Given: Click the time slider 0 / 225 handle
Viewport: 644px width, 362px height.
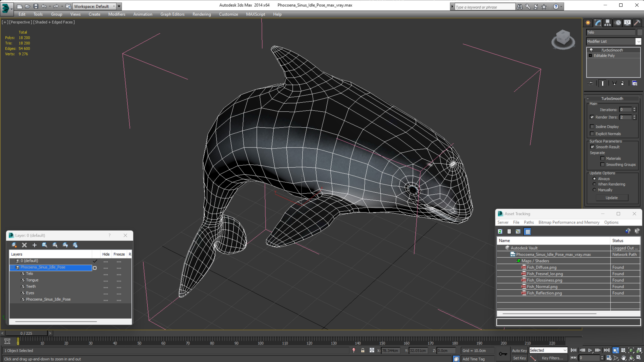Looking at the screenshot, I should [26, 333].
